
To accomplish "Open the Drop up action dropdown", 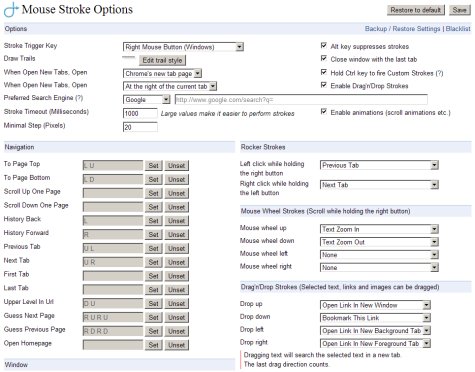I will pos(375,305).
